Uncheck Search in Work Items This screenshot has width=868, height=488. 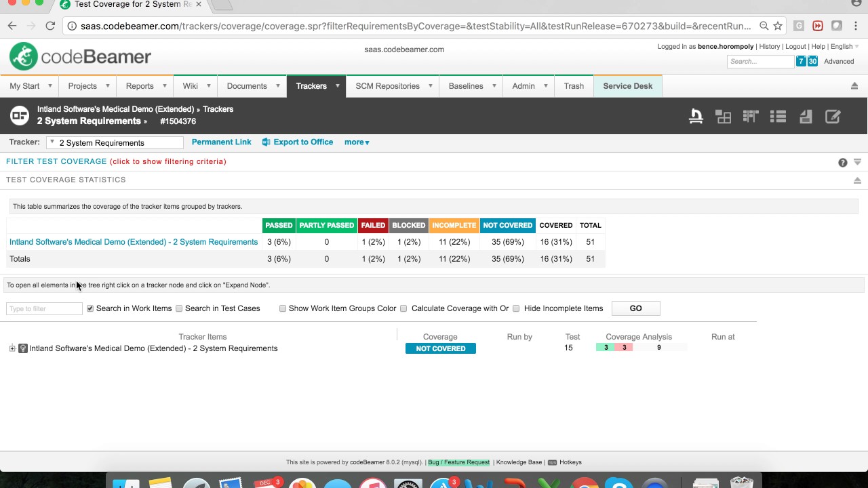[x=90, y=308]
